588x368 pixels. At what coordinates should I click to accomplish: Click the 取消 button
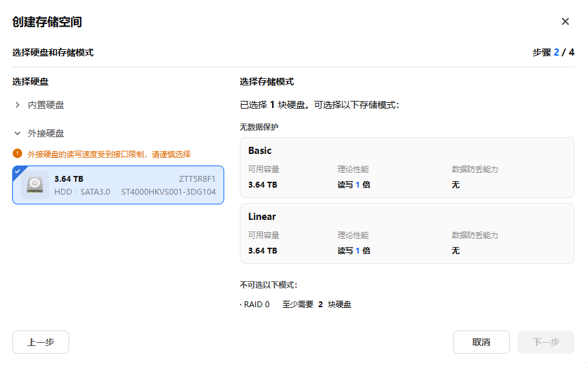481,342
